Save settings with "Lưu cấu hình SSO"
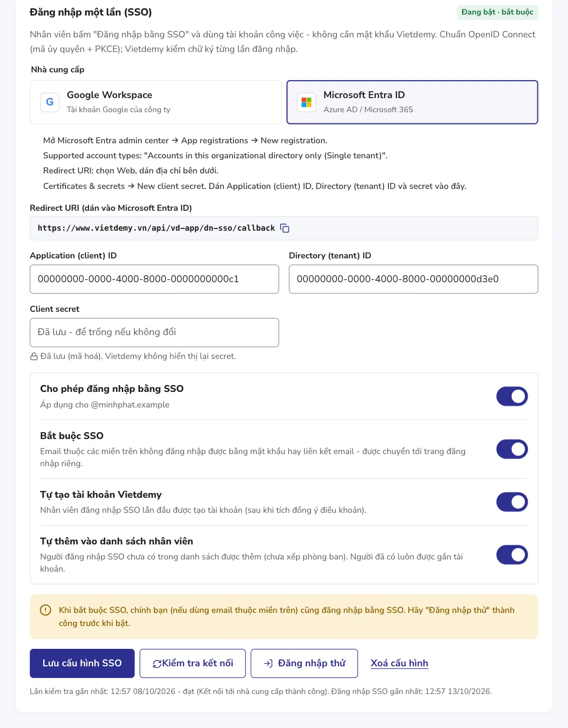Image resolution: width=568 pixels, height=728 pixels. 82,663
